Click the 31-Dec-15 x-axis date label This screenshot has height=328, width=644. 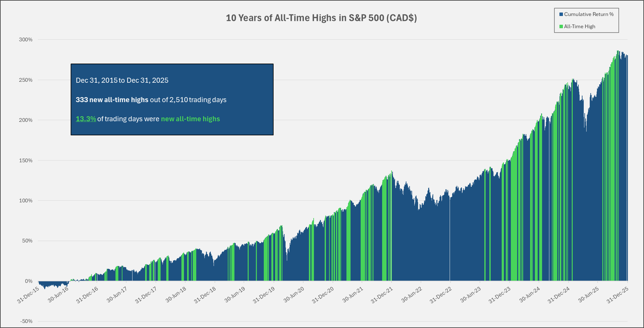coord(28,295)
